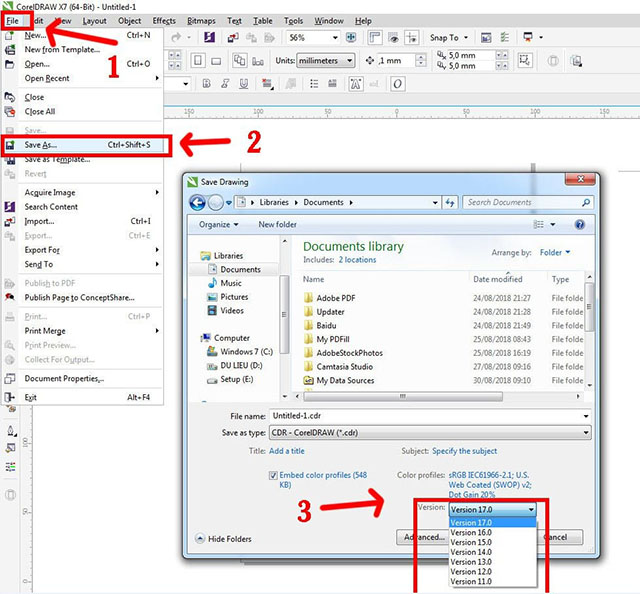This screenshot has width=640, height=594.
Task: Click the Cancel button in Save Drawing
Action: (x=558, y=537)
